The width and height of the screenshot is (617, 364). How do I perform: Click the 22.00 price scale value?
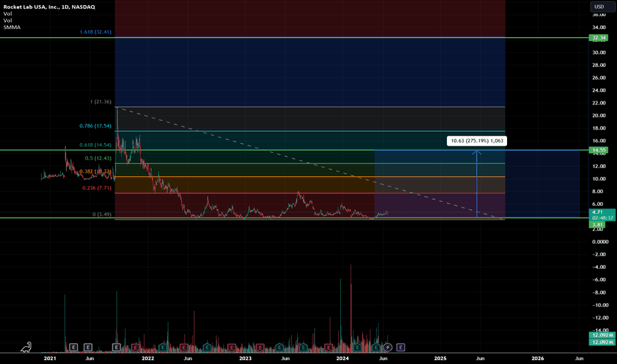click(599, 103)
